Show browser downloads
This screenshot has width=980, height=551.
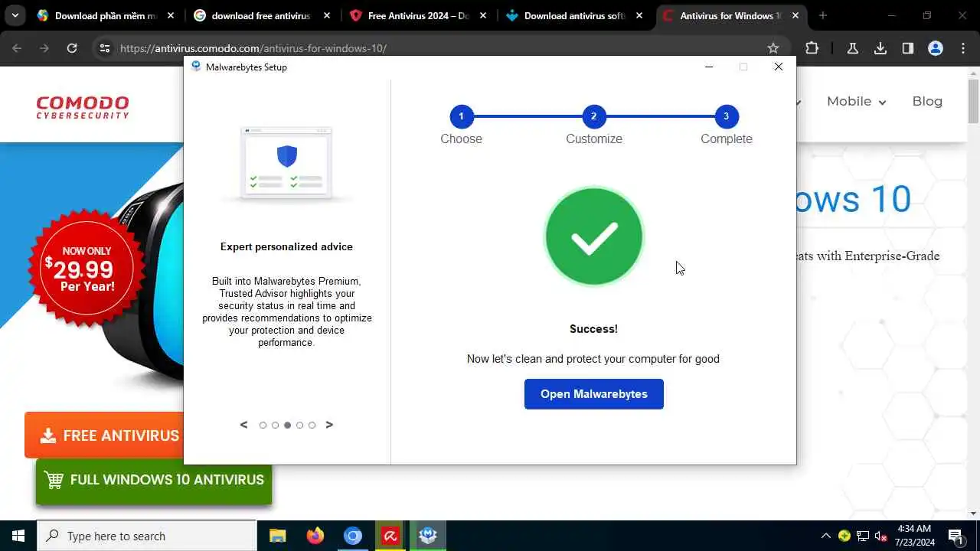click(x=880, y=48)
